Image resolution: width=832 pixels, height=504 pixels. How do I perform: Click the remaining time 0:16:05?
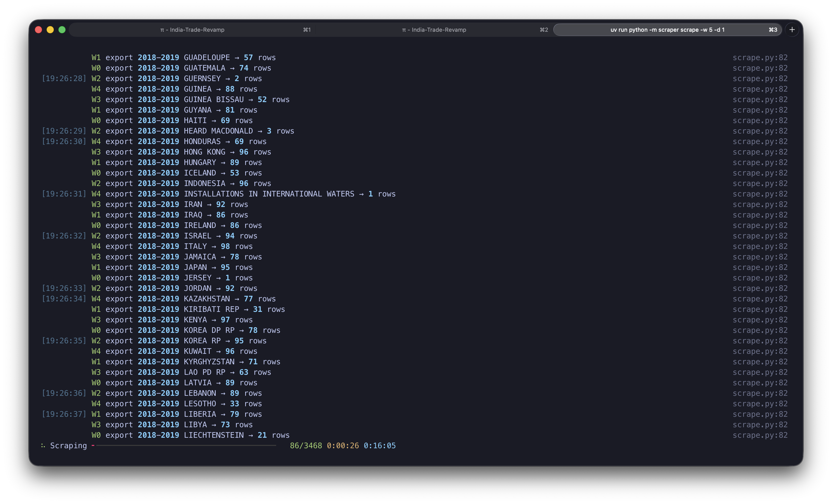[380, 446]
